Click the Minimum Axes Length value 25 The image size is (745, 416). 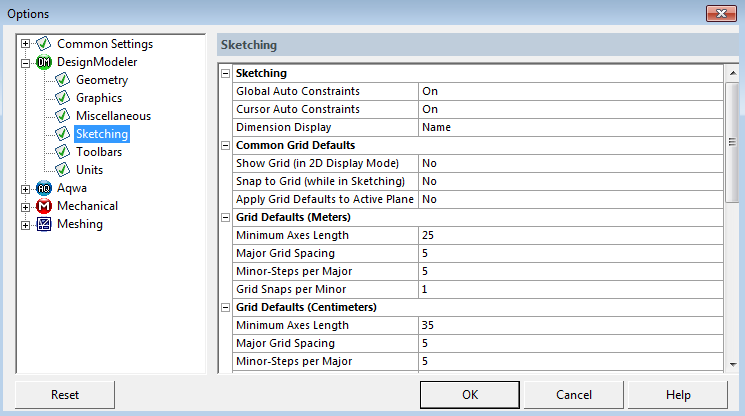tap(570, 235)
